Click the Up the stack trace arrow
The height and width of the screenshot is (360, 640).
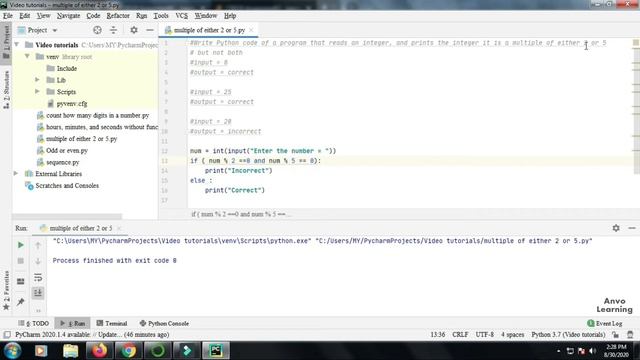point(38,245)
